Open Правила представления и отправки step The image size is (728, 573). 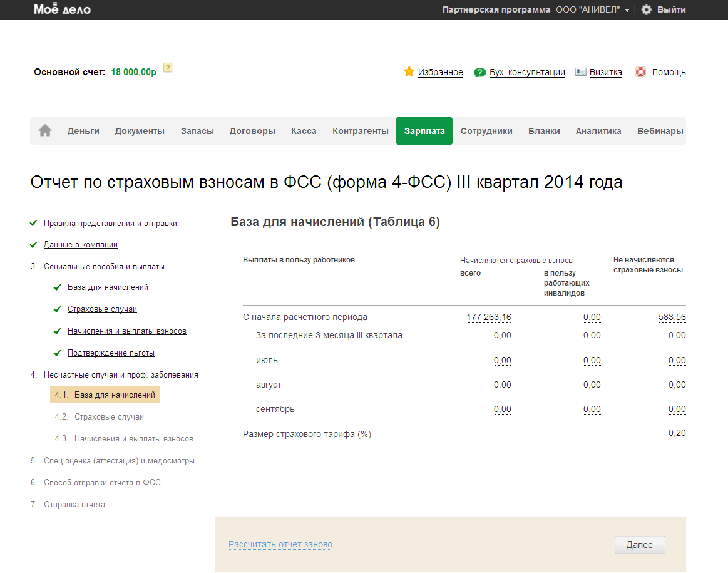[x=110, y=223]
